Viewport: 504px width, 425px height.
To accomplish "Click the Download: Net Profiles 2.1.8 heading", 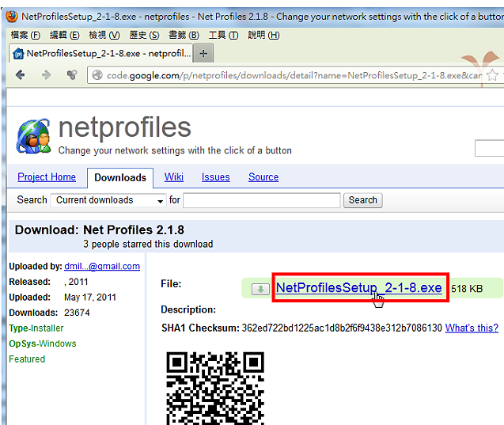I will pyautogui.click(x=100, y=230).
